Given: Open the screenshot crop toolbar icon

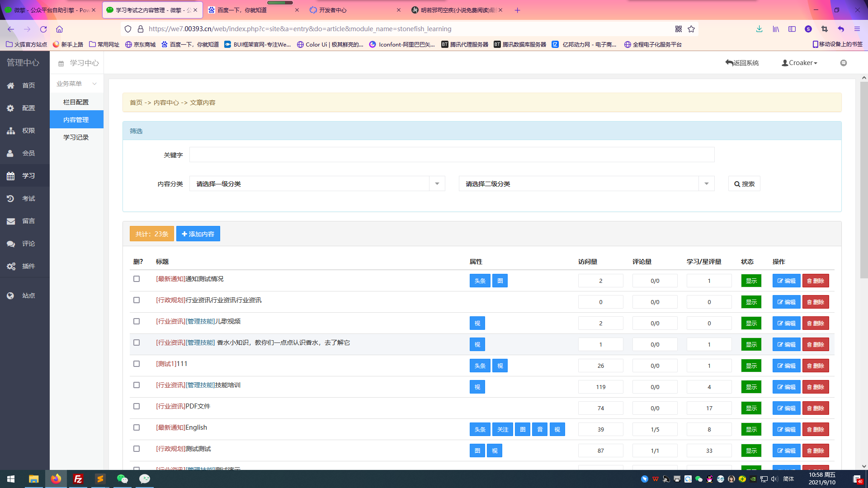Looking at the screenshot, I should (825, 29).
